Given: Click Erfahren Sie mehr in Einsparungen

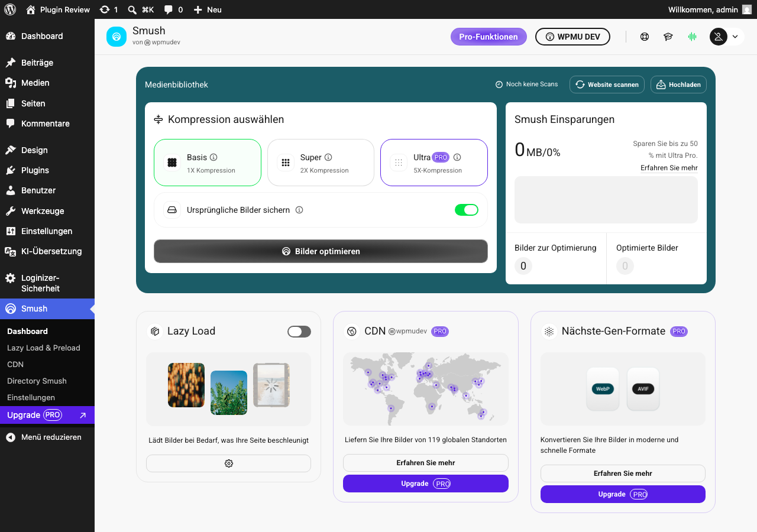Looking at the screenshot, I should coord(669,168).
